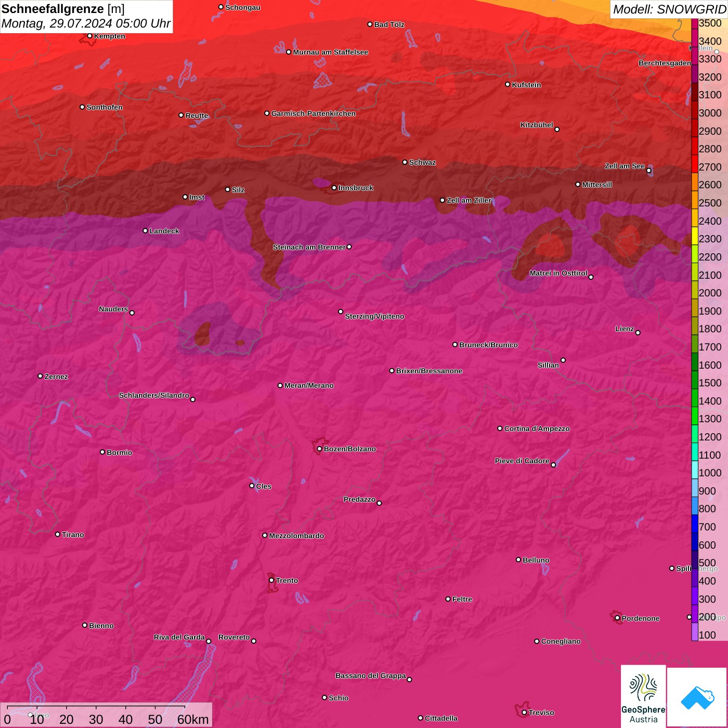Click the Sonthofen label
The image size is (728, 728).
point(105,107)
